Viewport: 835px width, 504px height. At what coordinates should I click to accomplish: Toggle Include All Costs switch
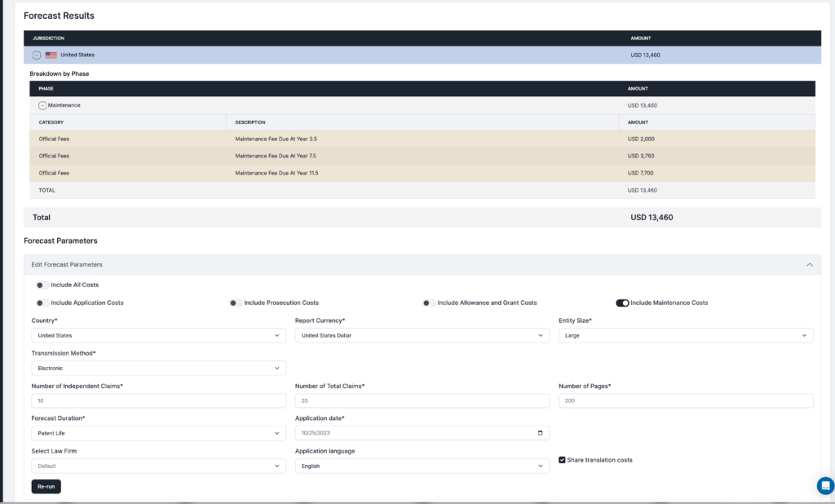[42, 285]
